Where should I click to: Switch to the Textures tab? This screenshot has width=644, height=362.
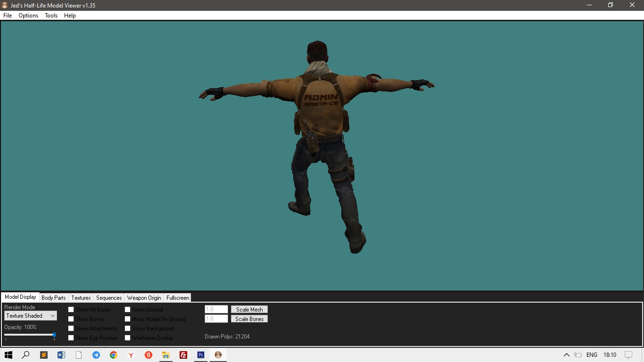pos(81,298)
